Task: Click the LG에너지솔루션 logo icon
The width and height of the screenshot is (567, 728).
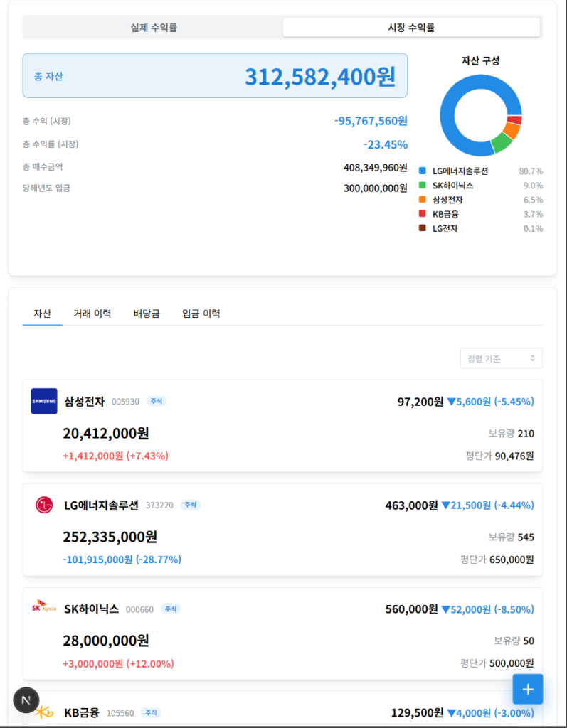Action: click(44, 505)
